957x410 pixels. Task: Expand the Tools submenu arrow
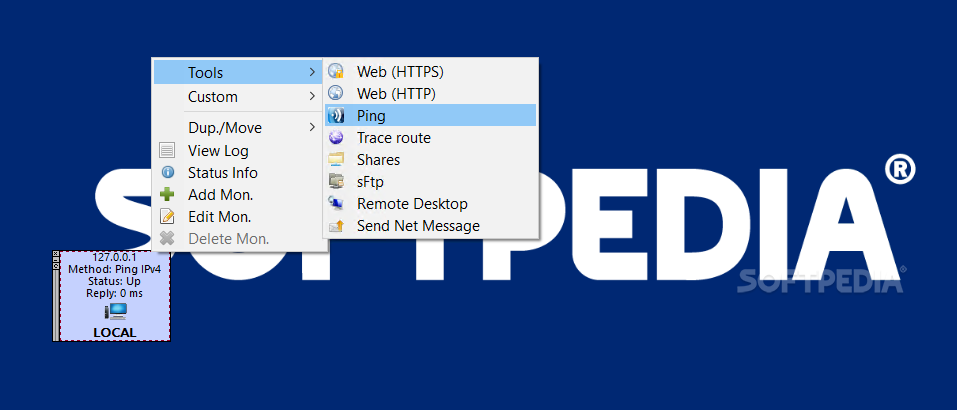312,72
